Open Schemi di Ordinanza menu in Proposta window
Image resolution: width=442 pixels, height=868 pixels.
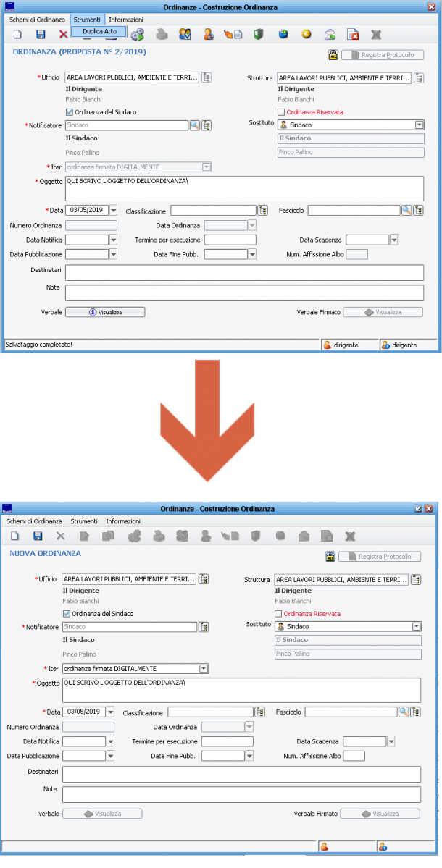click(37, 20)
